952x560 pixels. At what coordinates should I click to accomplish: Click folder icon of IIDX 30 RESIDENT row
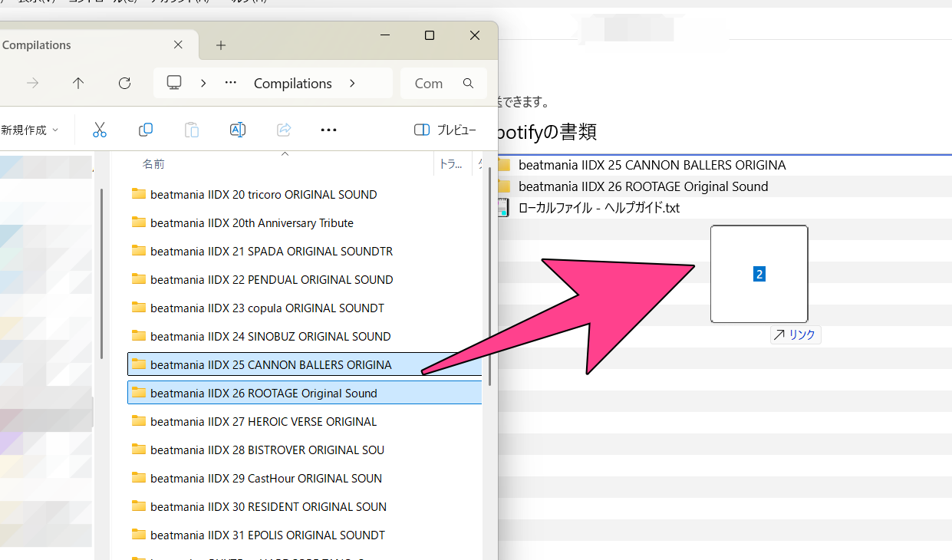coord(139,506)
